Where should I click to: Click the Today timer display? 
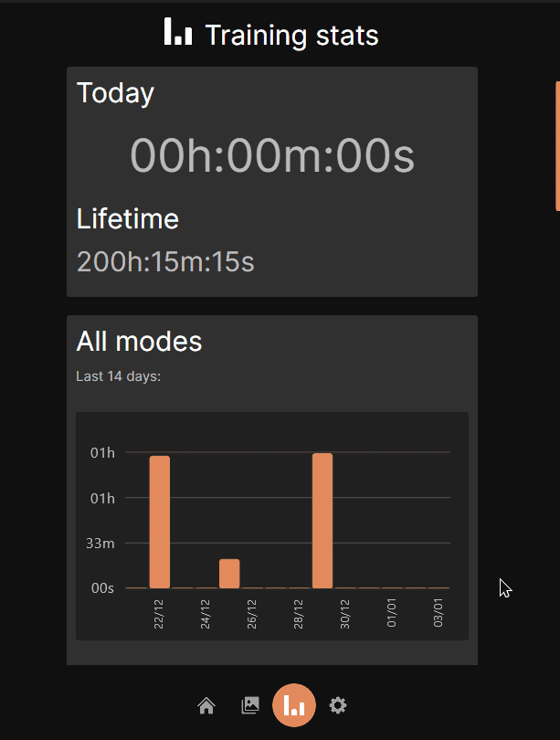click(271, 155)
